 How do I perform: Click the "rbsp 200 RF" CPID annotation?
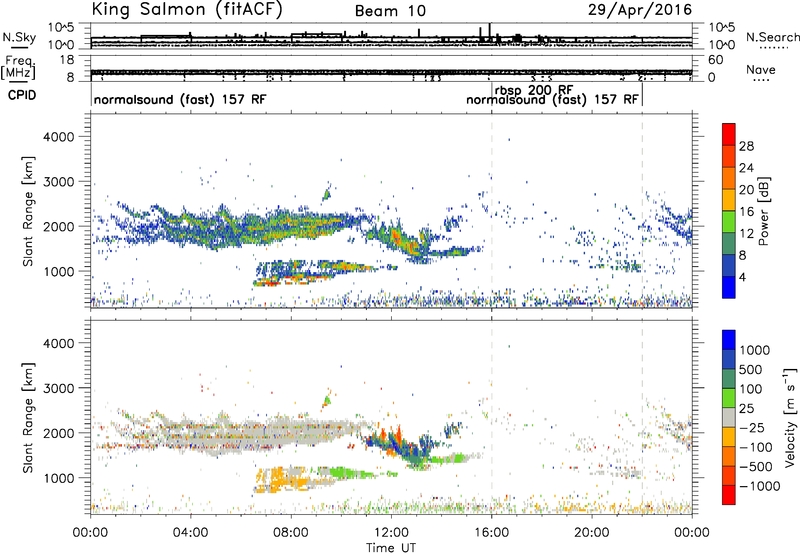[x=534, y=90]
